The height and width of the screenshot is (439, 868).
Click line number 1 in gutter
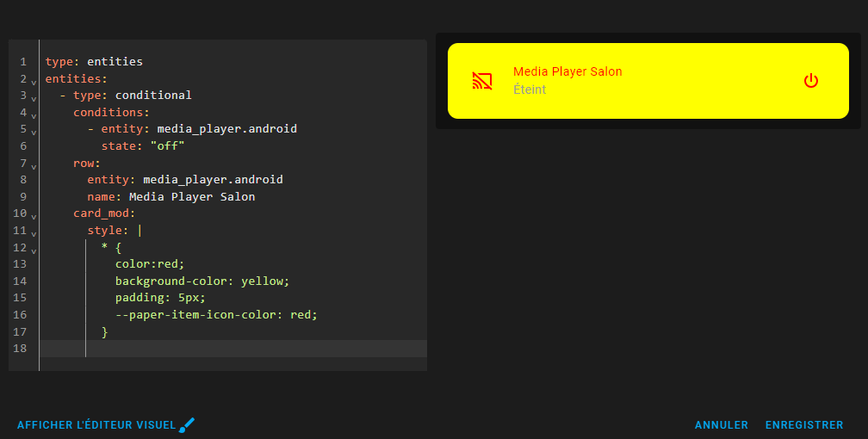[23, 61]
